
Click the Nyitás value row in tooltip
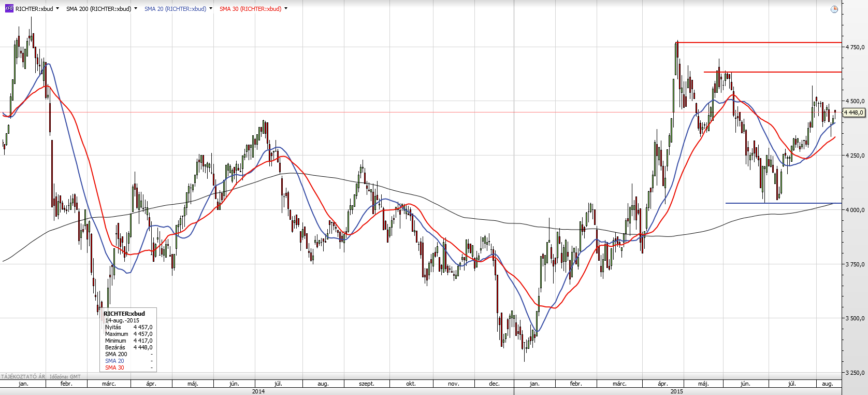pyautogui.click(x=128, y=327)
